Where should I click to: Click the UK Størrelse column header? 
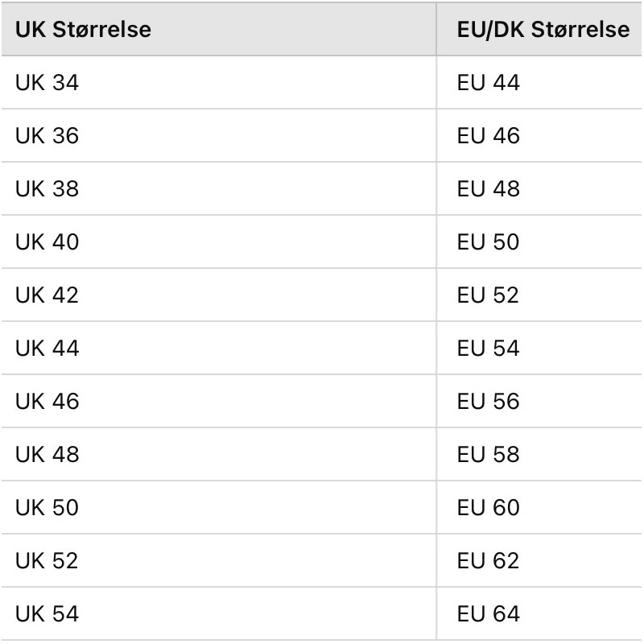218,29
